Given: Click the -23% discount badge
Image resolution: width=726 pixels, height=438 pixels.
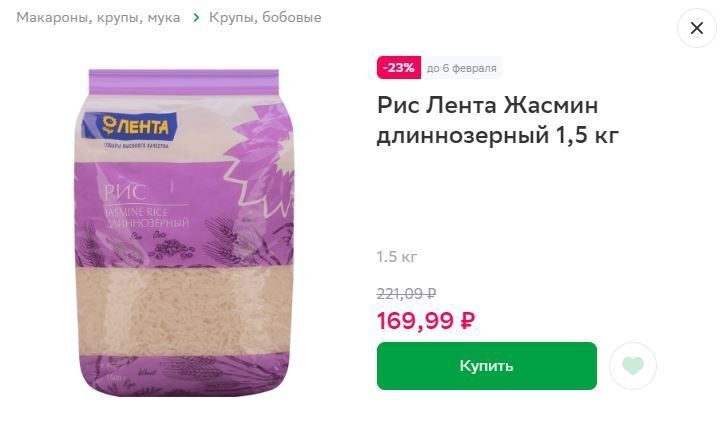Looking at the screenshot, I should coord(399,68).
